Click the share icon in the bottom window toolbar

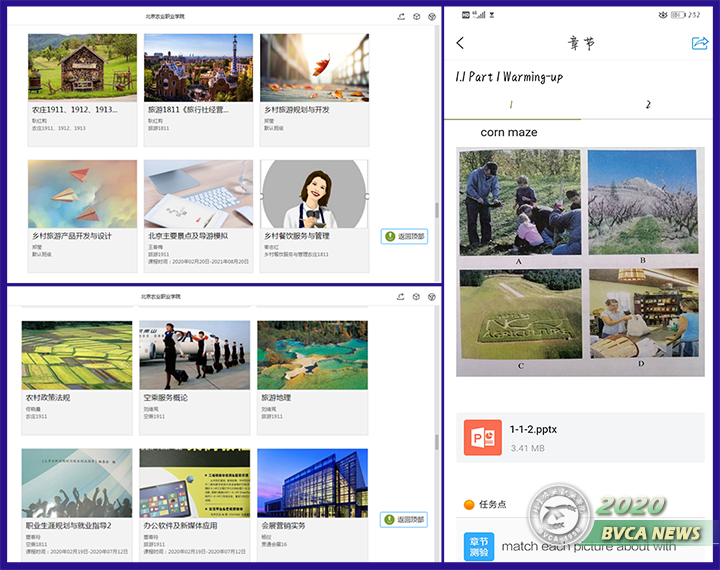[401, 297]
